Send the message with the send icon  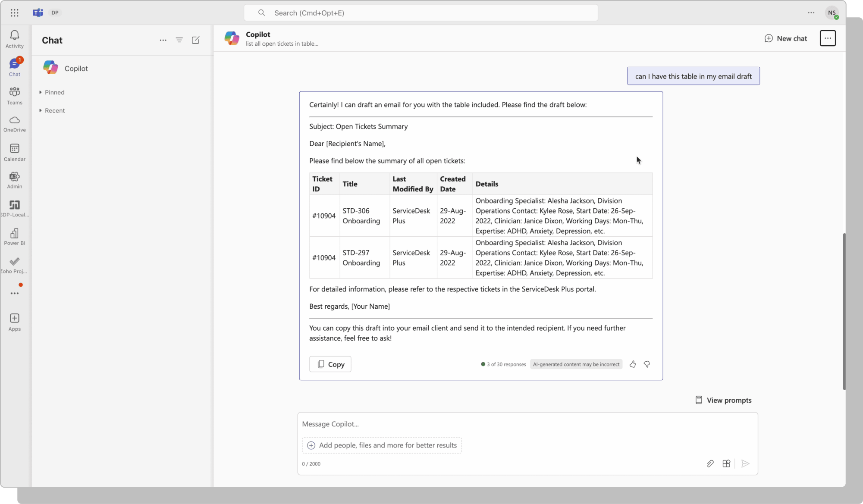[745, 463]
